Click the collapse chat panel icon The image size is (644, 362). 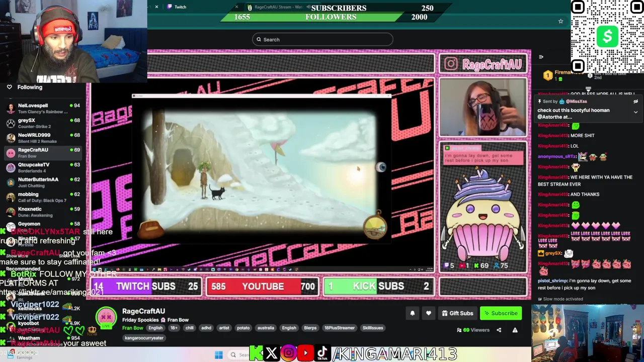[x=541, y=57]
